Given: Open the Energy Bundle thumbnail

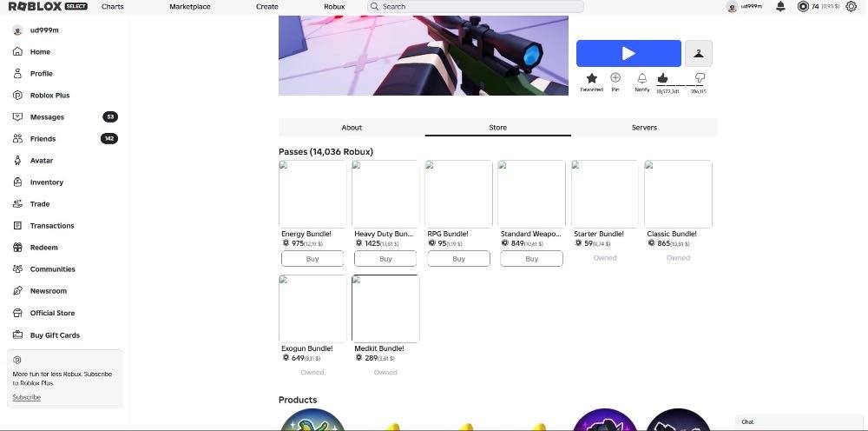Looking at the screenshot, I should pyautogui.click(x=312, y=194).
